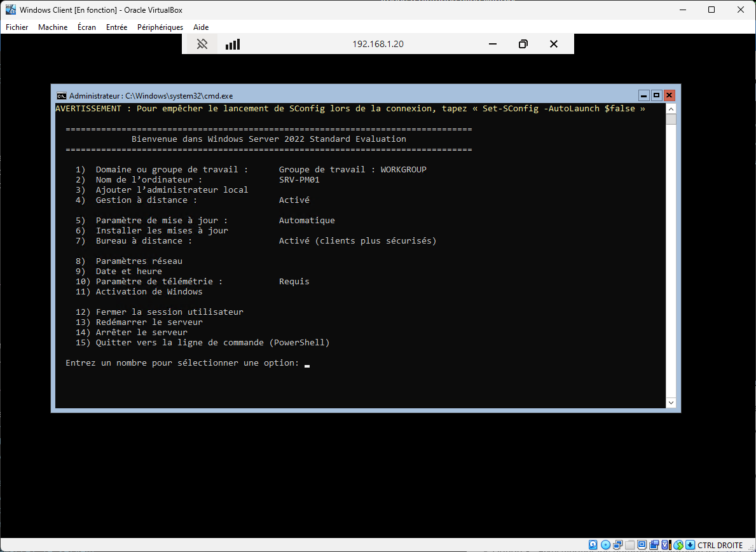Click the Windows Server 2022 welcome heading
This screenshot has width=756, height=552.
(268, 139)
